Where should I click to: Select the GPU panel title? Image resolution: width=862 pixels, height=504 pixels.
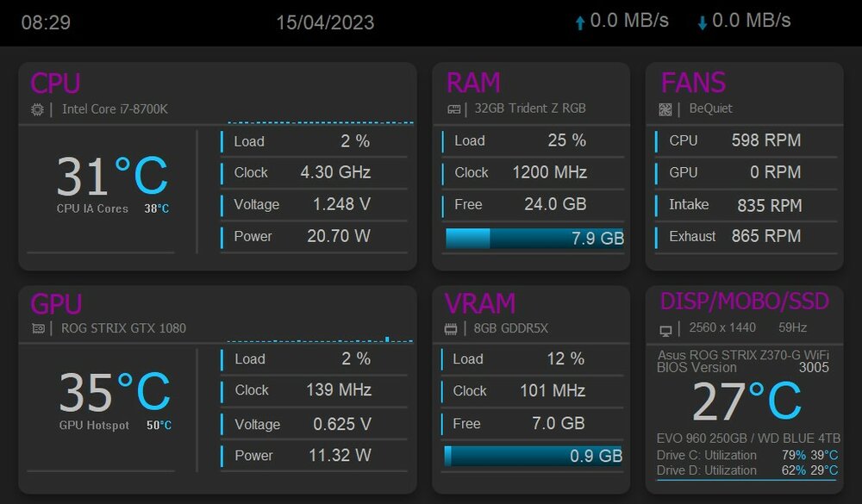click(x=56, y=303)
